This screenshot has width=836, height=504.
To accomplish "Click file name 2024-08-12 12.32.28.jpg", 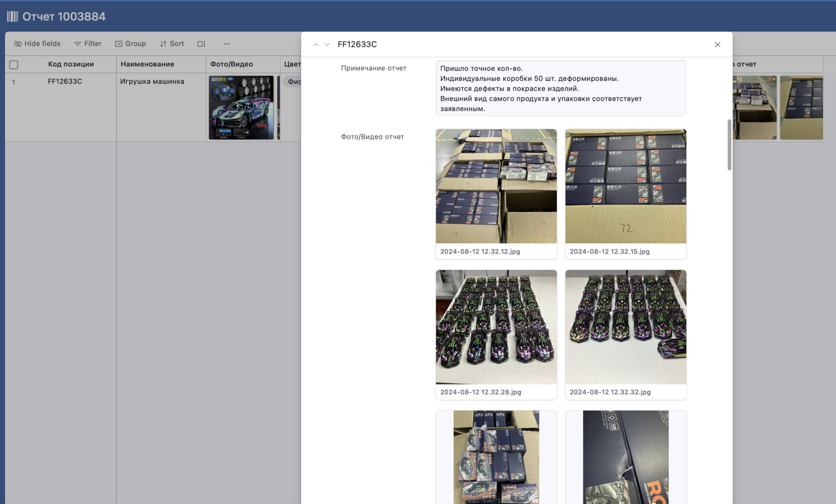I will point(481,392).
